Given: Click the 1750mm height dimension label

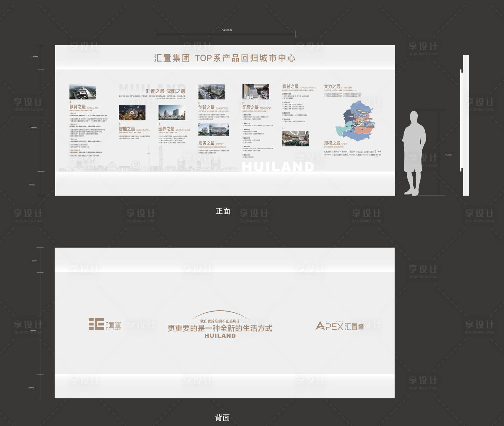Looking at the screenshot, I should click(448, 155).
